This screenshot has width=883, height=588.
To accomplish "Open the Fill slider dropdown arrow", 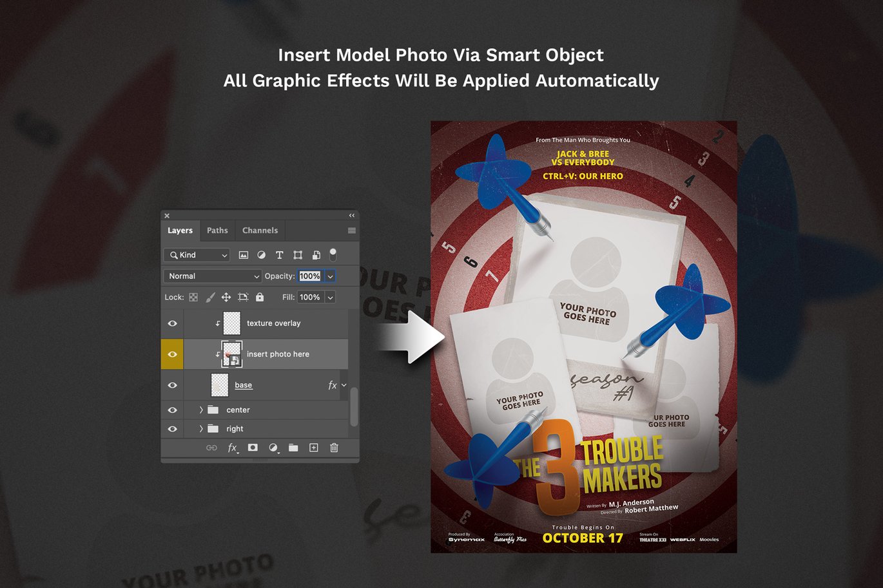I will [330, 298].
